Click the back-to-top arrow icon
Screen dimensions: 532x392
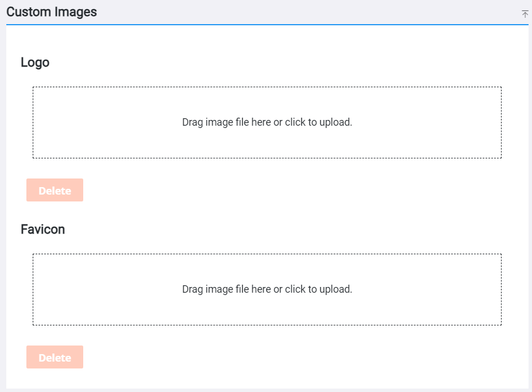point(525,14)
